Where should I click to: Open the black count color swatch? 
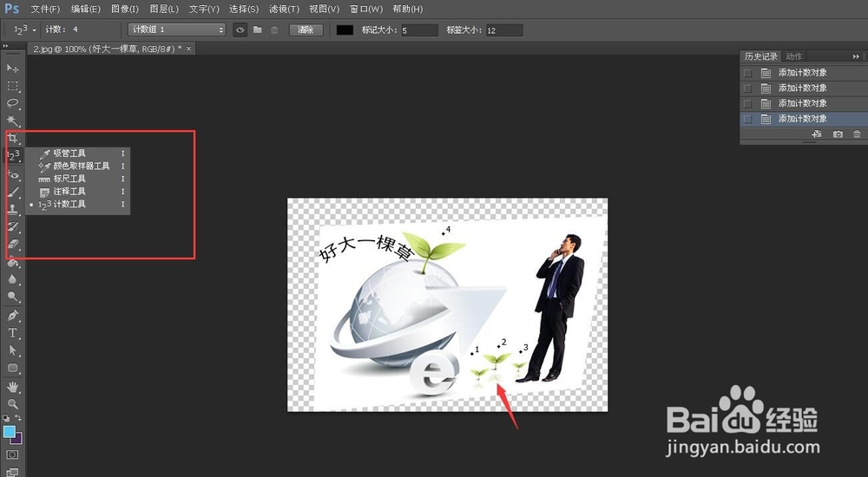coord(345,29)
